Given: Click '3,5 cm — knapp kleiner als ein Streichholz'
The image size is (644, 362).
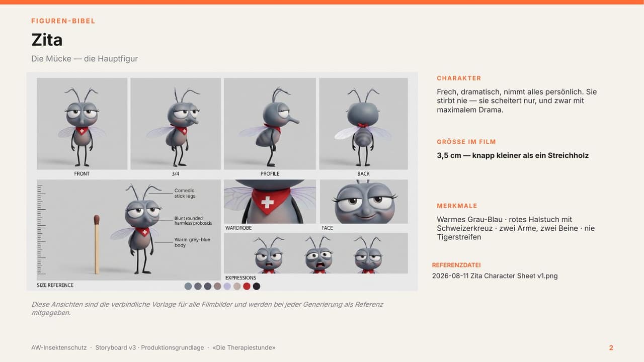Looking at the screenshot, I should [513, 155].
